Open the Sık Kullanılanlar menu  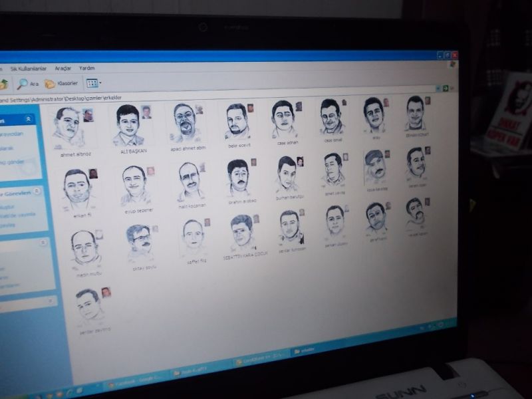[29, 68]
